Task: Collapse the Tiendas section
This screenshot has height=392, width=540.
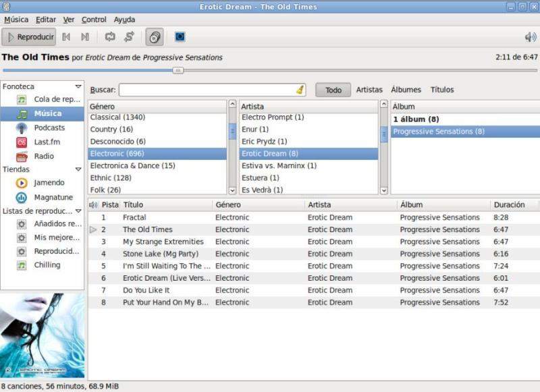Action: point(78,169)
